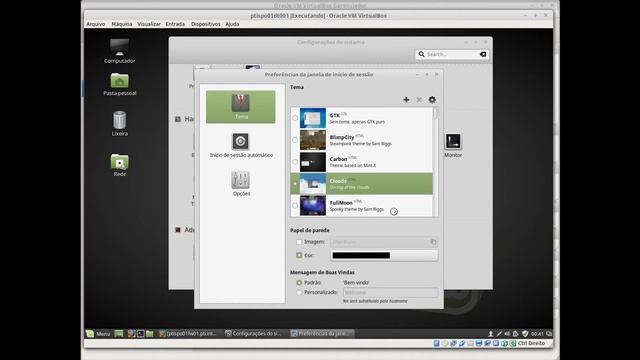Click the Carbon theme preview thumbnail
Screen dimensions: 640x360
tap(313, 162)
